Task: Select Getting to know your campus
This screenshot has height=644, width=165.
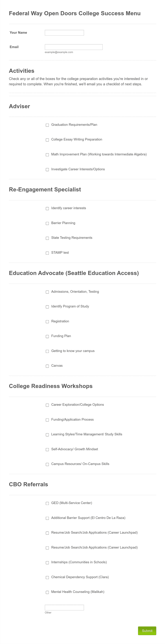Action: tap(47, 351)
